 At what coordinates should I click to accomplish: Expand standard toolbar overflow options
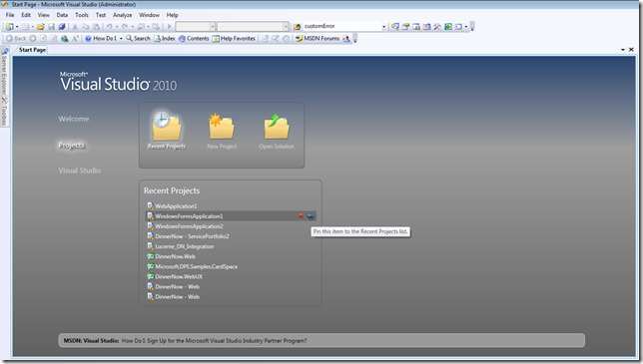(472, 27)
